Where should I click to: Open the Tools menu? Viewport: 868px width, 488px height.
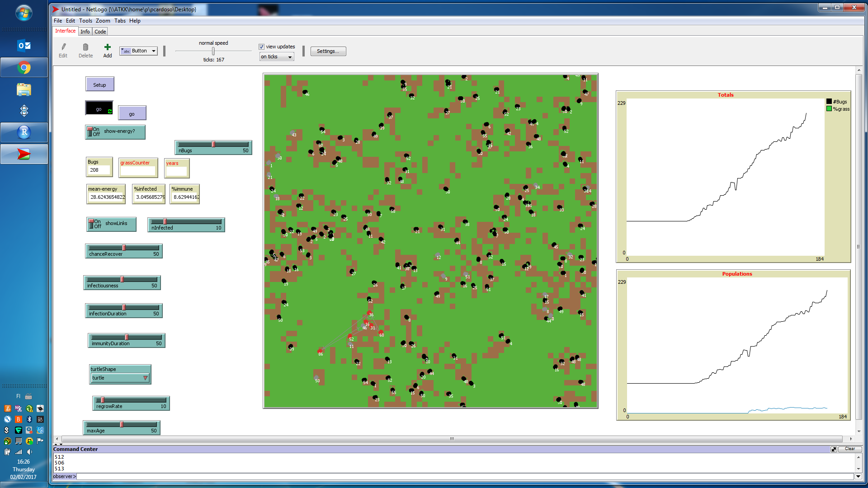pyautogui.click(x=85, y=21)
